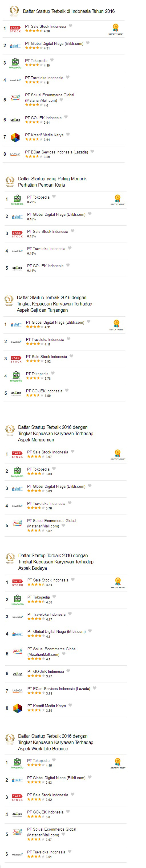Open PT Kreatif Media Karya link rated 3.64

[44, 135]
